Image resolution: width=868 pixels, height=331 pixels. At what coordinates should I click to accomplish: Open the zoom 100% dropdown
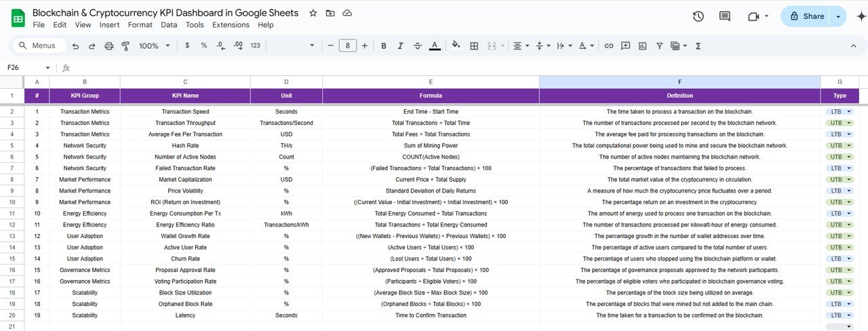(153, 45)
